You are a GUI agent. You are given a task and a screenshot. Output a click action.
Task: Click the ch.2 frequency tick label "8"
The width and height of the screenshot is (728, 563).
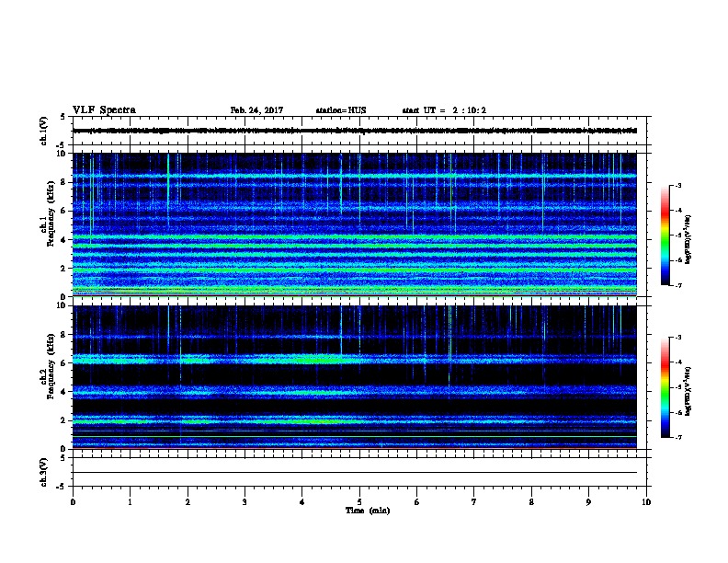coord(63,335)
